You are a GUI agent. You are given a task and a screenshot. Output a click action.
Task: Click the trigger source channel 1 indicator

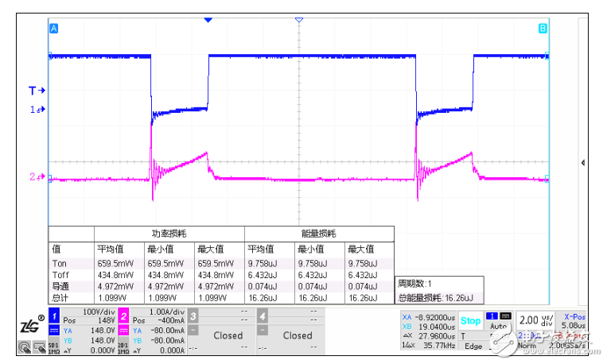coord(492,316)
